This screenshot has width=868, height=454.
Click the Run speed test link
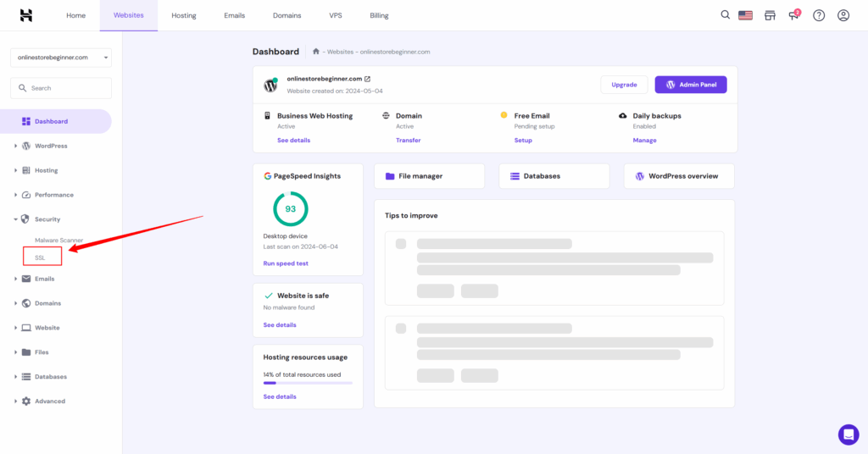pos(286,263)
